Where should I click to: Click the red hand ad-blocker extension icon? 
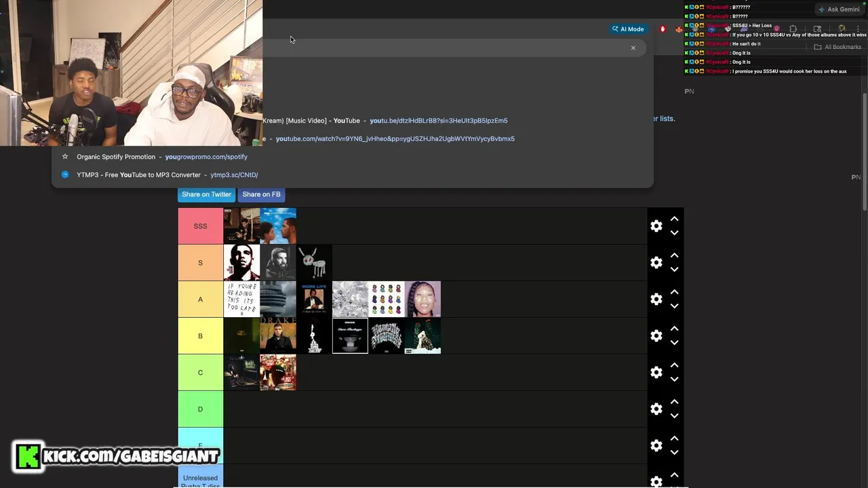pos(663,29)
